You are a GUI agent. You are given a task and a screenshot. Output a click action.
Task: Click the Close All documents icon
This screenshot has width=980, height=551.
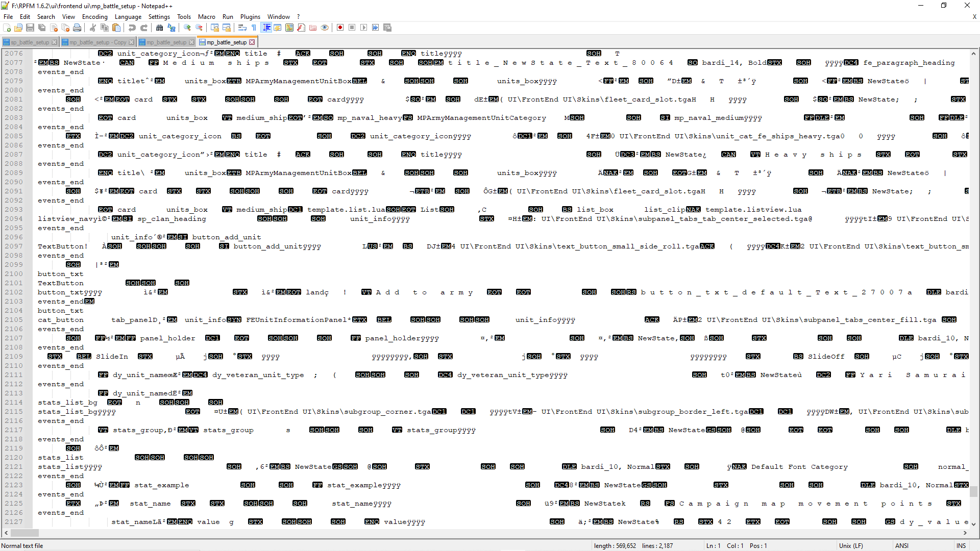pos(65,28)
